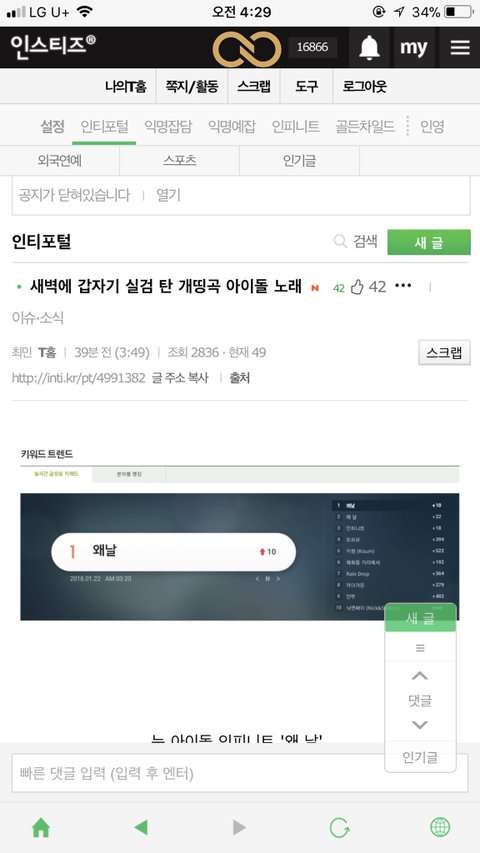Tap the golden infinity logo
Viewport: 480px width, 853px height.
coord(247,49)
